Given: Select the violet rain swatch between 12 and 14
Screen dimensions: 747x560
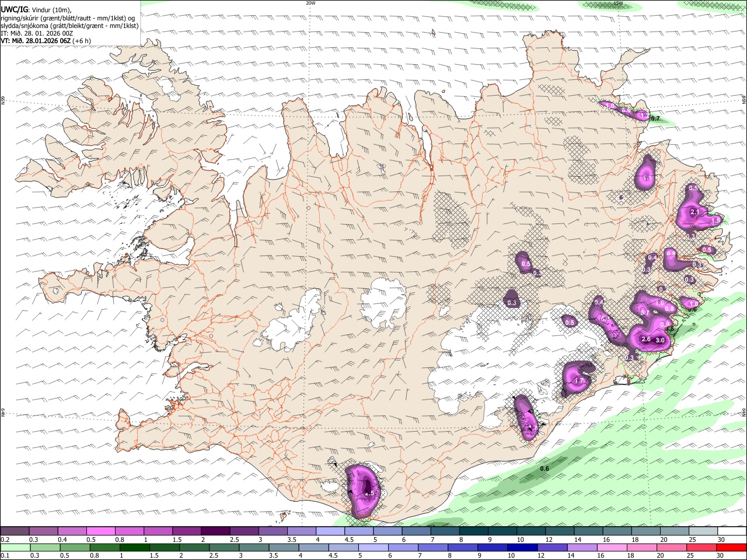Looking at the screenshot, I should point(552,548).
